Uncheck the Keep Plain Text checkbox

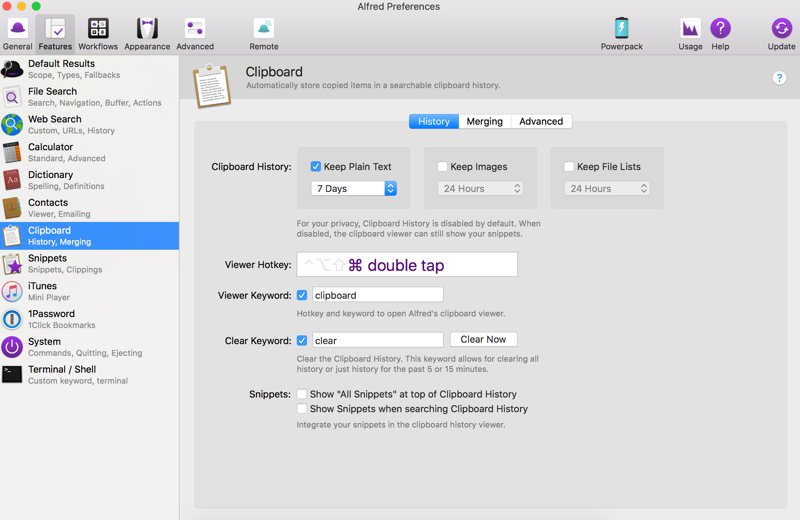coord(316,166)
